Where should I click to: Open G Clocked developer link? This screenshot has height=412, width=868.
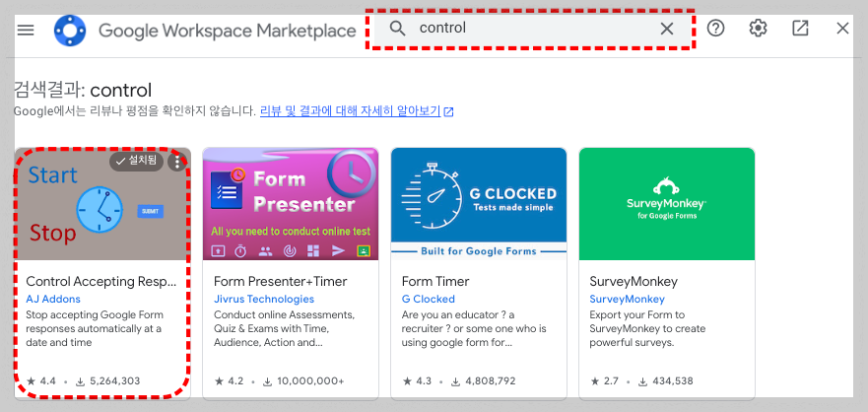(429, 299)
